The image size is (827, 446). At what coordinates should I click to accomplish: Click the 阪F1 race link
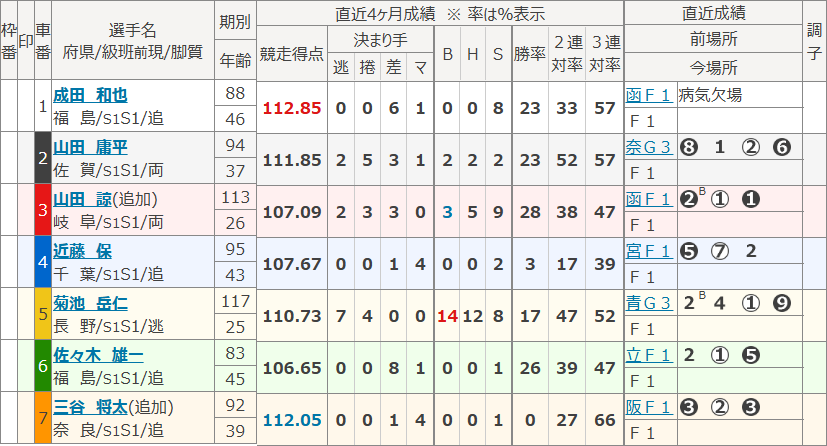648,407
